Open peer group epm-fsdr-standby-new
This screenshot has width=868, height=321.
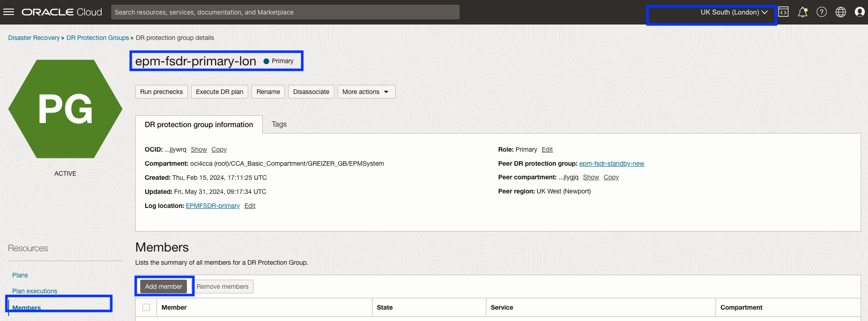coord(612,163)
